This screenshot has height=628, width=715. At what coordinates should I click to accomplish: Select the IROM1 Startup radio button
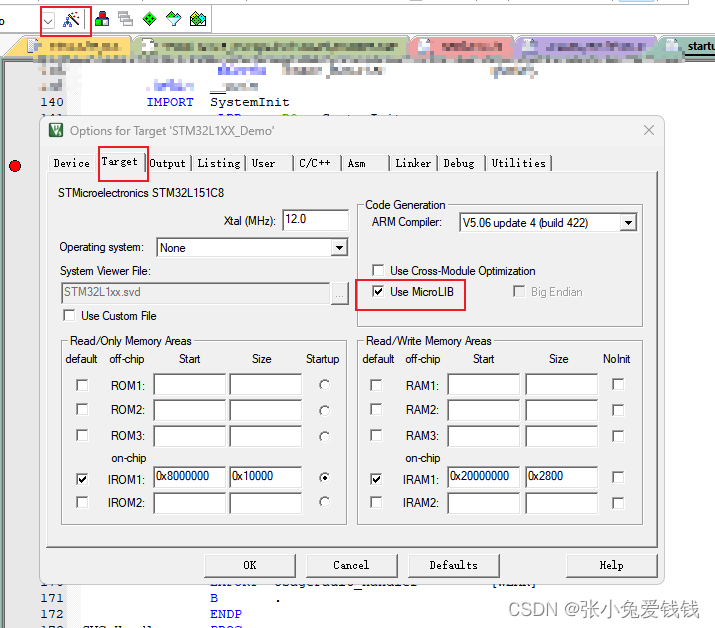(x=324, y=477)
